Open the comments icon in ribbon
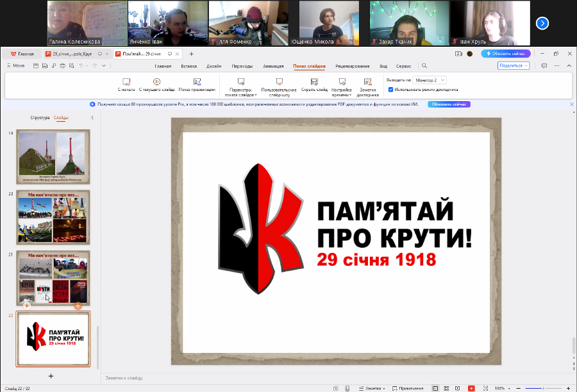577x392 pixels. [x=544, y=66]
